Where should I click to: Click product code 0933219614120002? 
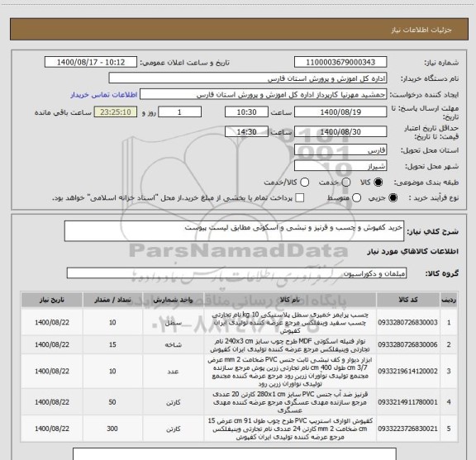pyautogui.click(x=407, y=371)
